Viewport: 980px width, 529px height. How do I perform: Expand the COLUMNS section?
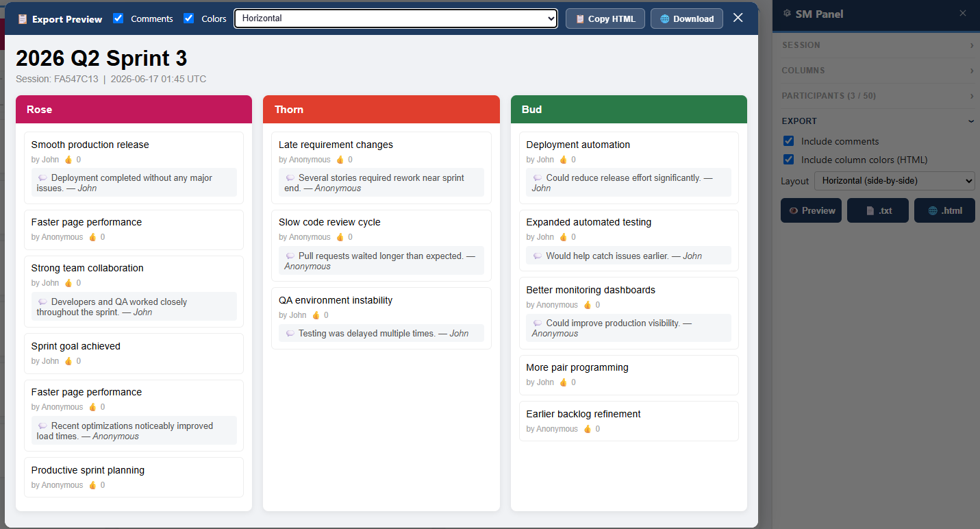coord(878,71)
